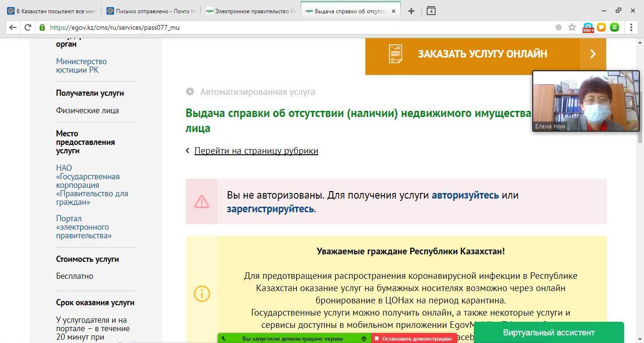Click zoom indicator in address bar
644x343 pixels.
559,27
